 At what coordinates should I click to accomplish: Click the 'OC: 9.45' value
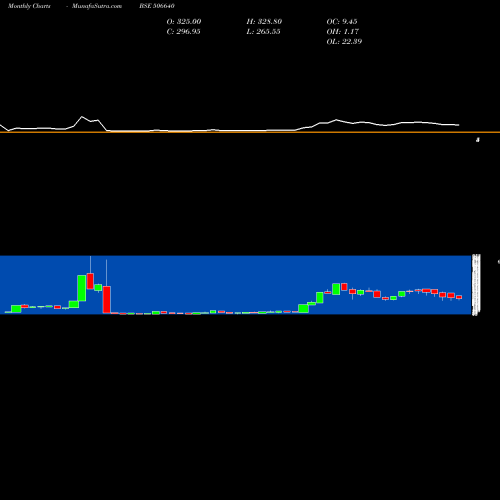(x=342, y=22)
